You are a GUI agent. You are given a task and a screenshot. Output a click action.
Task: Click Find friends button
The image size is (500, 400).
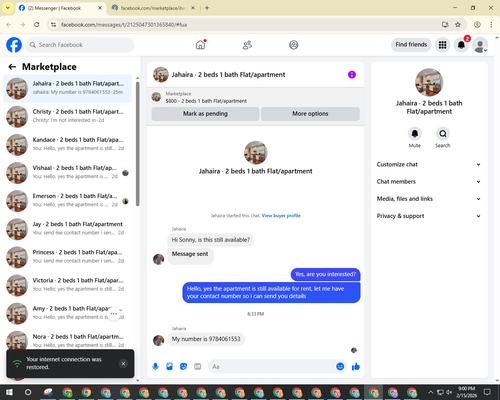[411, 45]
